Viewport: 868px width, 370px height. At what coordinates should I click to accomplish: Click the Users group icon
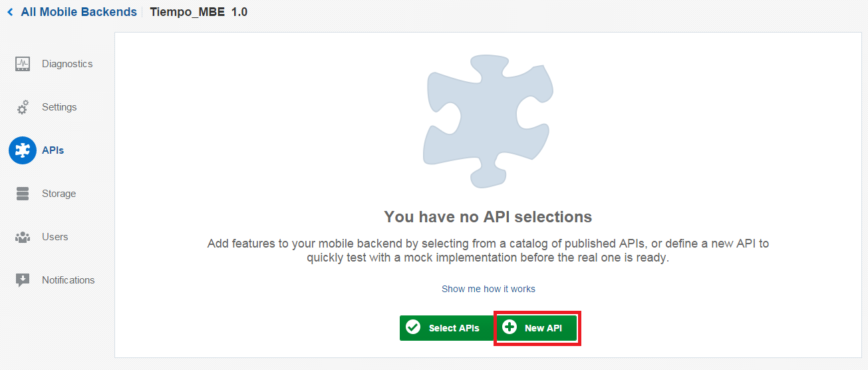pos(23,237)
